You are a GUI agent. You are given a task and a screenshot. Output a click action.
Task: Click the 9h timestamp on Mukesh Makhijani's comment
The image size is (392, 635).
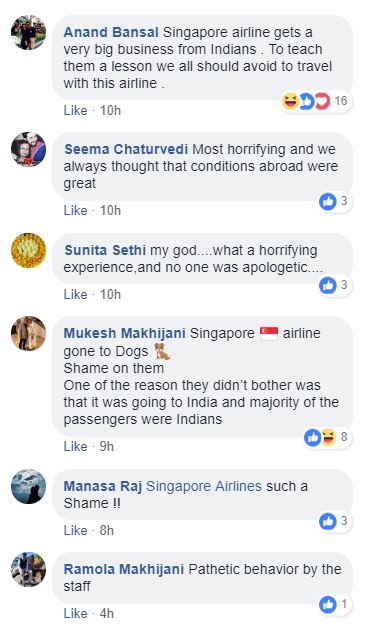(107, 446)
